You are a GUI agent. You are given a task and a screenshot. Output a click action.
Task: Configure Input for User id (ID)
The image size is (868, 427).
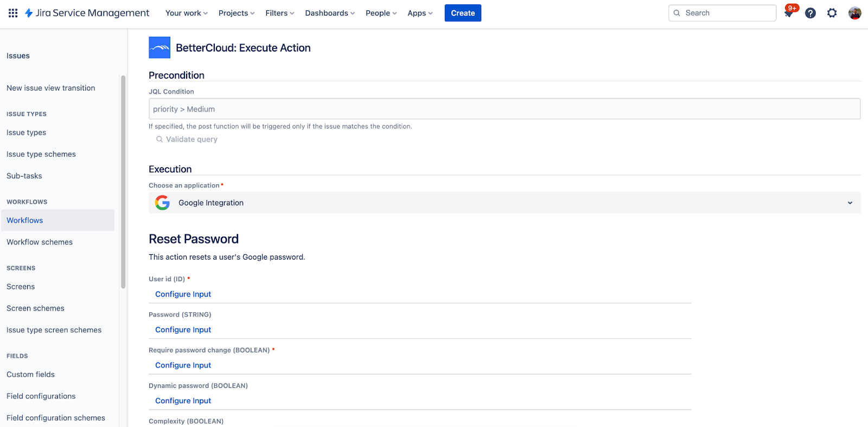tap(183, 294)
